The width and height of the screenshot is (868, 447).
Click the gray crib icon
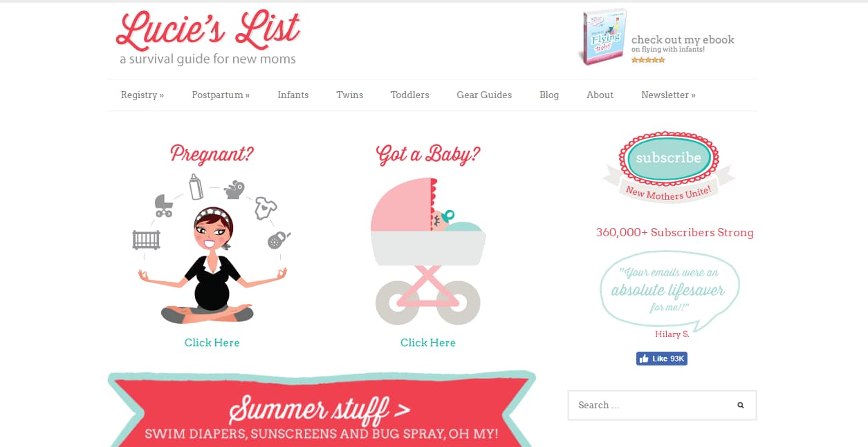click(146, 240)
